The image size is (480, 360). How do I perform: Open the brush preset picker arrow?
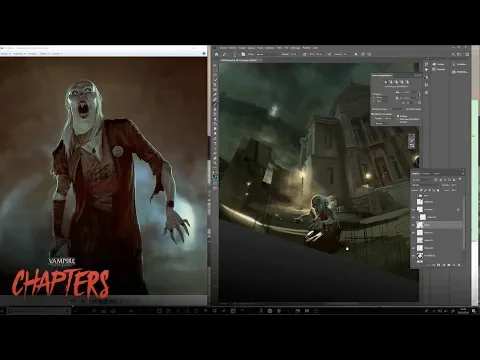pos(238,54)
